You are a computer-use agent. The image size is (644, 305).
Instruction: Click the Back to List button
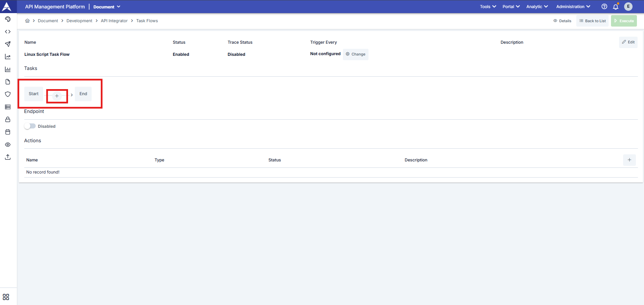click(592, 21)
